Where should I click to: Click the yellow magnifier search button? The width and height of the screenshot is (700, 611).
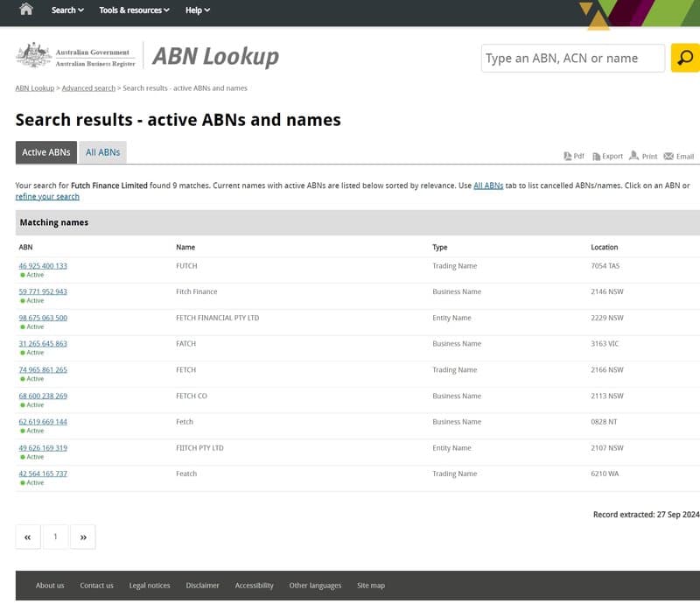(x=685, y=58)
